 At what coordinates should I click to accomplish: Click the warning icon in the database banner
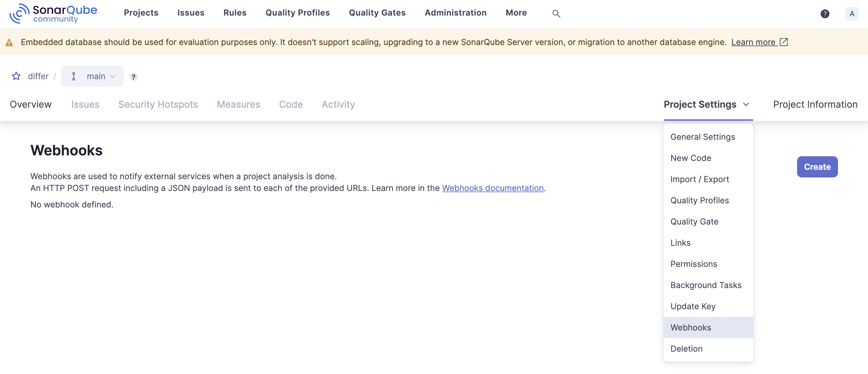9,42
